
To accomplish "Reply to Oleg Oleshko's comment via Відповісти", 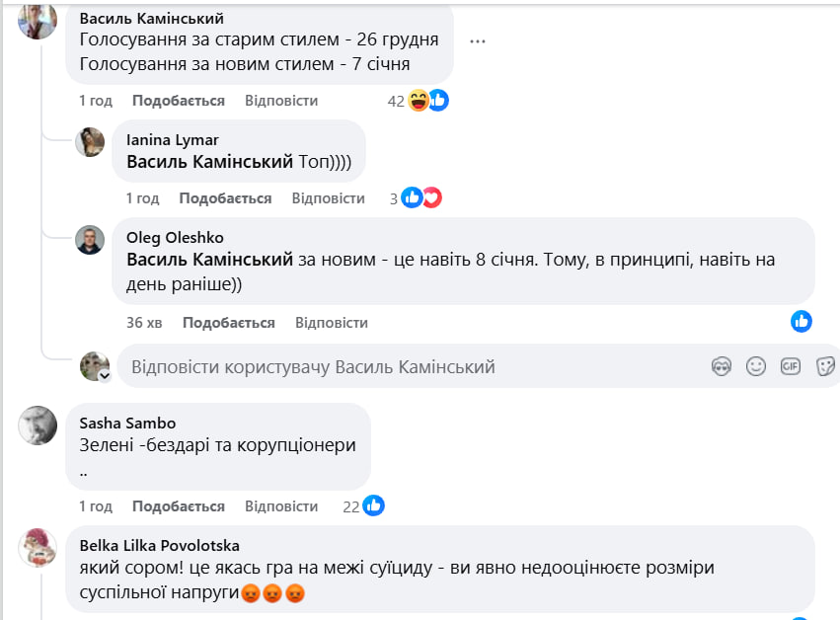I will pos(332,323).
